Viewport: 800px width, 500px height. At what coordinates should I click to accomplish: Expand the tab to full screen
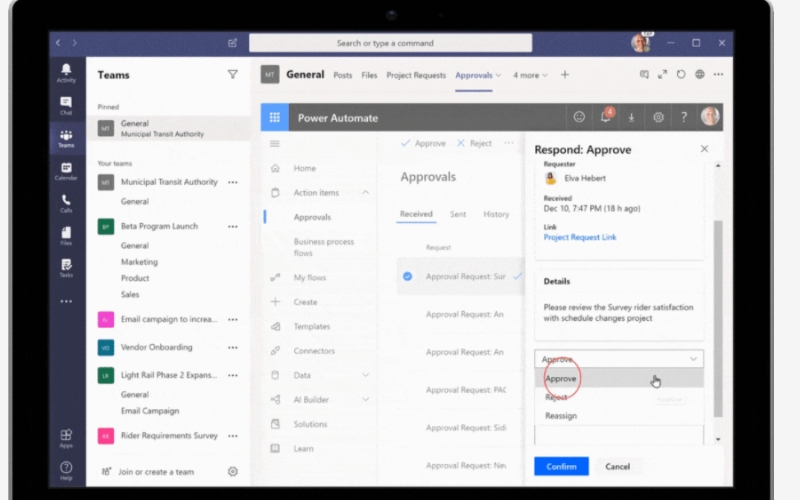coord(662,74)
